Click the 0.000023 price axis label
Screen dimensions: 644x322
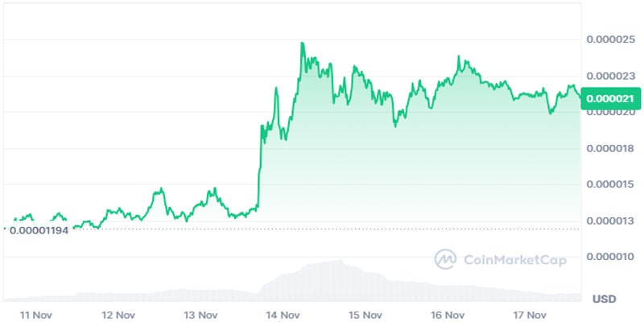pyautogui.click(x=611, y=76)
